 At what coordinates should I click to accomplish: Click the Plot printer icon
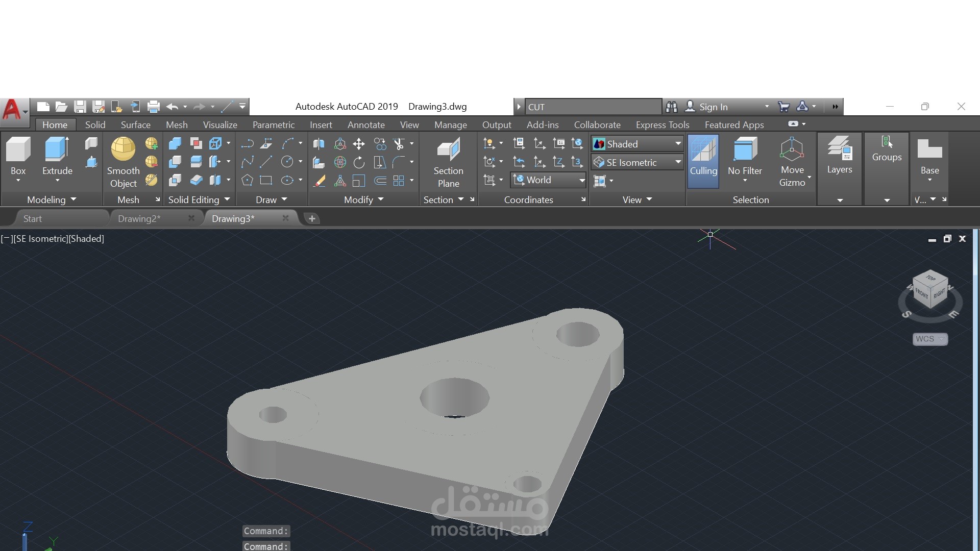[x=154, y=107]
